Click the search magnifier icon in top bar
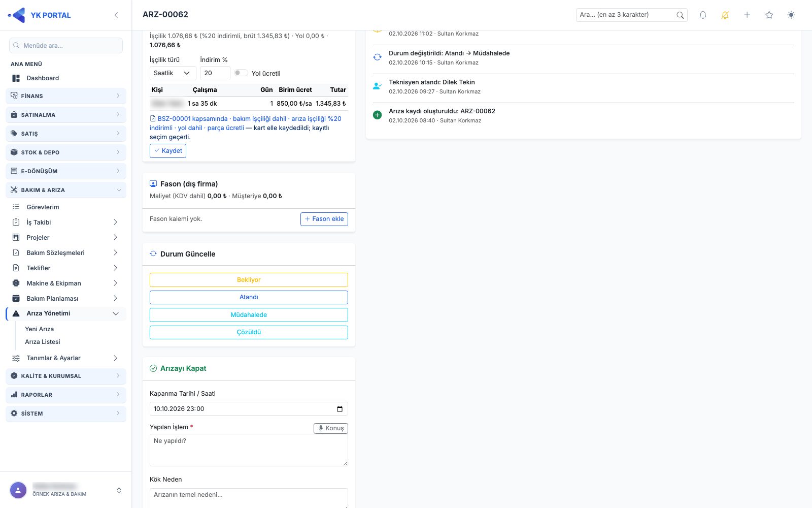This screenshot has width=812, height=508. pos(680,15)
